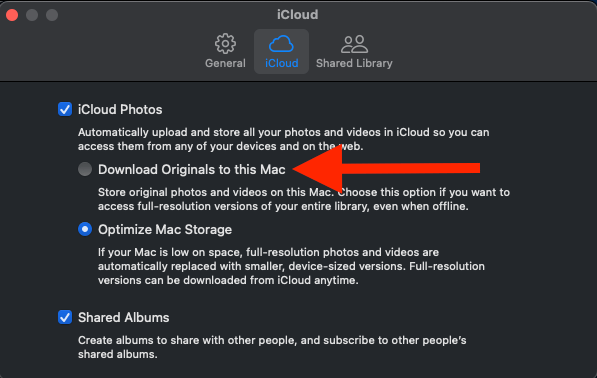This screenshot has width=597, height=378.
Task: Choose the Optimize Mac Storage radio button
Action: [85, 229]
